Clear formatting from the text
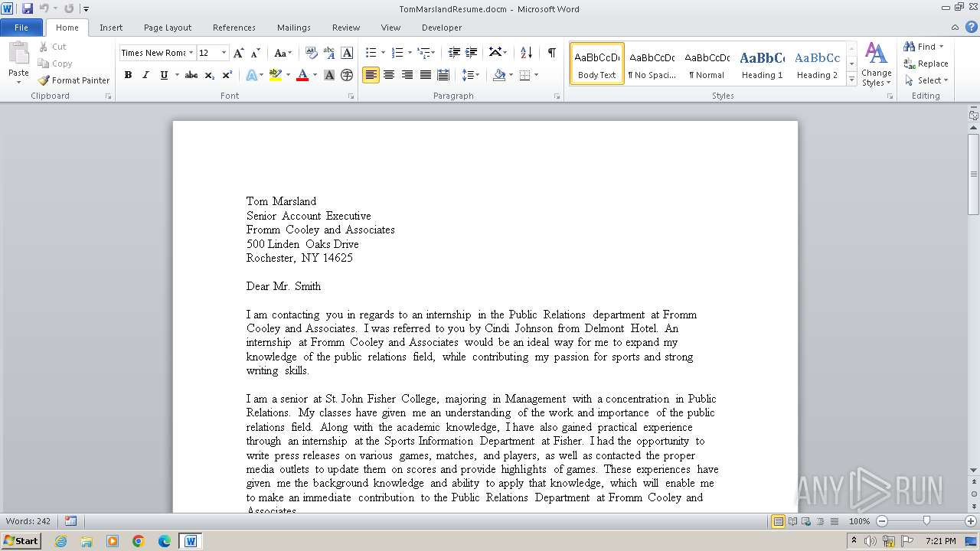The image size is (980, 551). [312, 53]
